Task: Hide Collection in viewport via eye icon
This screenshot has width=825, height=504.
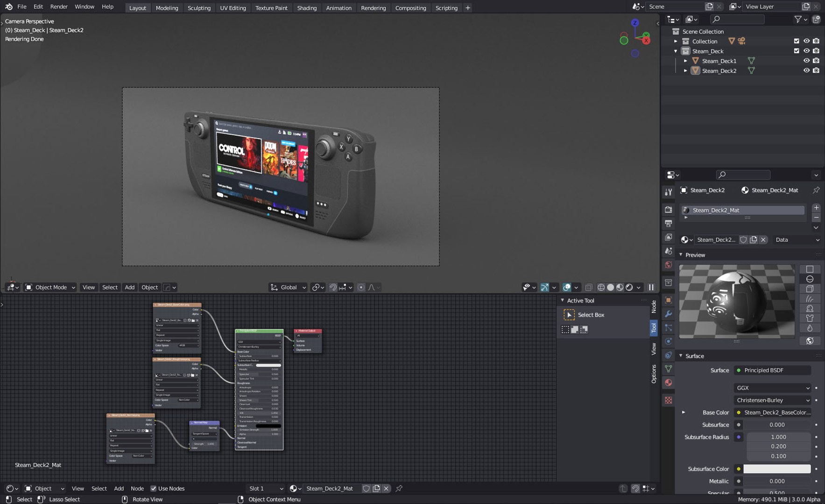Action: 806,41
